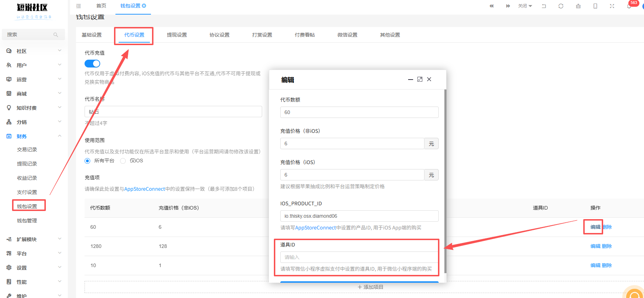Close the 编辑 dialog
Viewport: 644px width, 298px height.
(429, 79)
